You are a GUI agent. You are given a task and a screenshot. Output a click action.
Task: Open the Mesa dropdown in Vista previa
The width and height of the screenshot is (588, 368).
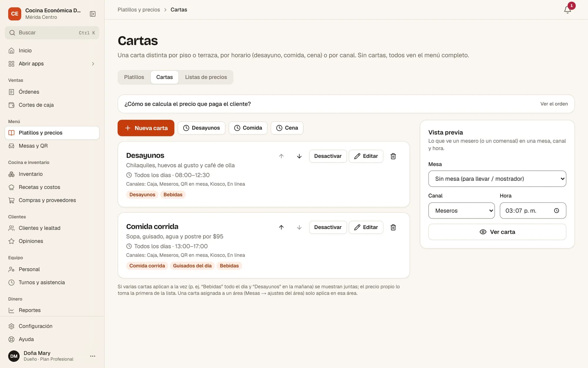497,179
